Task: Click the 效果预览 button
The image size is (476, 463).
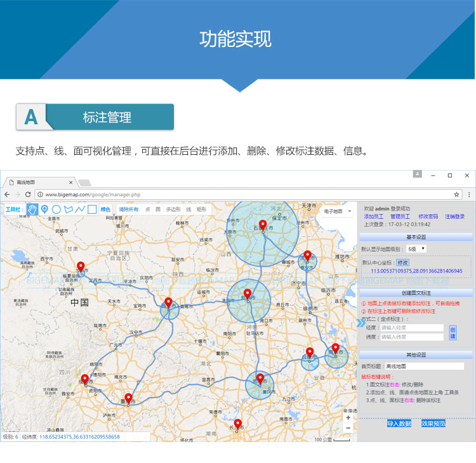Action: click(x=433, y=423)
